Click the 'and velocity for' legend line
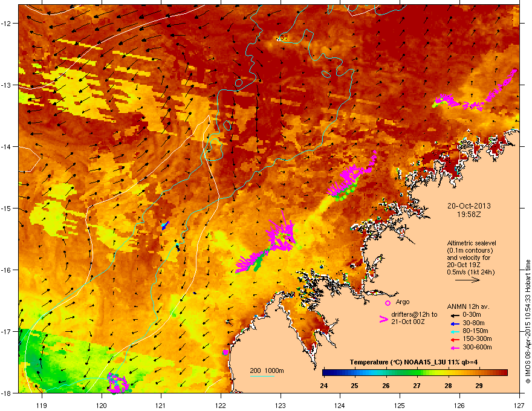532x411 pixels. [x=469, y=257]
